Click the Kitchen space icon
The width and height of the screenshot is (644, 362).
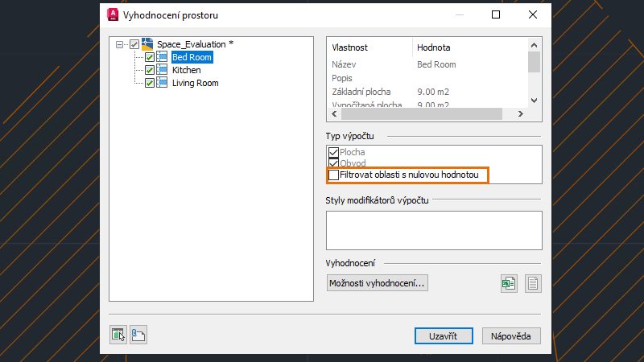pyautogui.click(x=162, y=70)
